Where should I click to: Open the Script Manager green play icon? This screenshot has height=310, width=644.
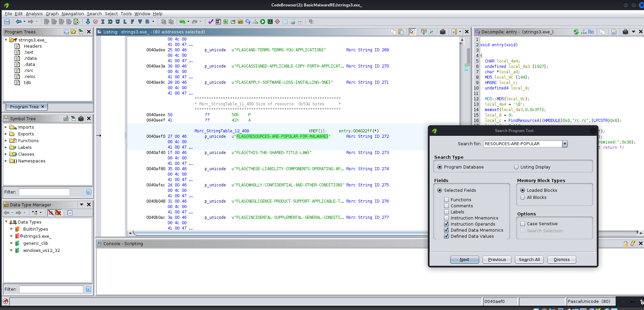coord(263,22)
